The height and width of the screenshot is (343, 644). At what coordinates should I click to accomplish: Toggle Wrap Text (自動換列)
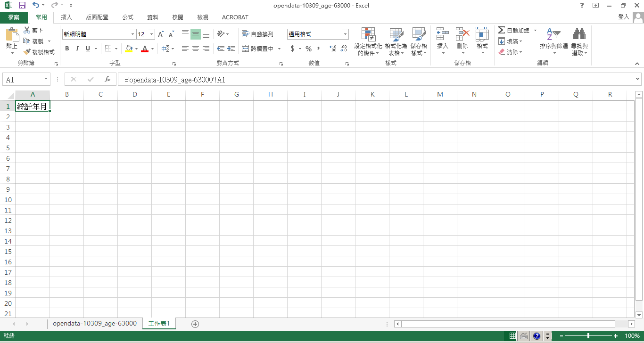point(257,34)
